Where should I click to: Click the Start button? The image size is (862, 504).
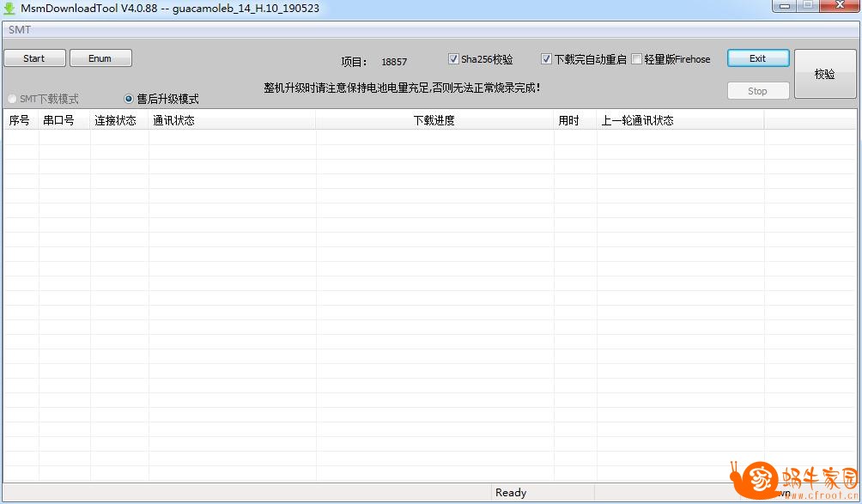pos(34,58)
